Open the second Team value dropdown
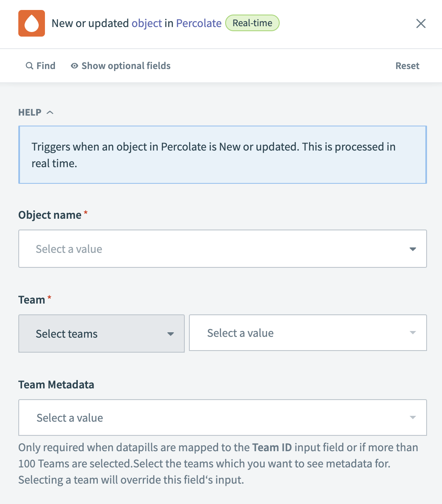 click(308, 333)
